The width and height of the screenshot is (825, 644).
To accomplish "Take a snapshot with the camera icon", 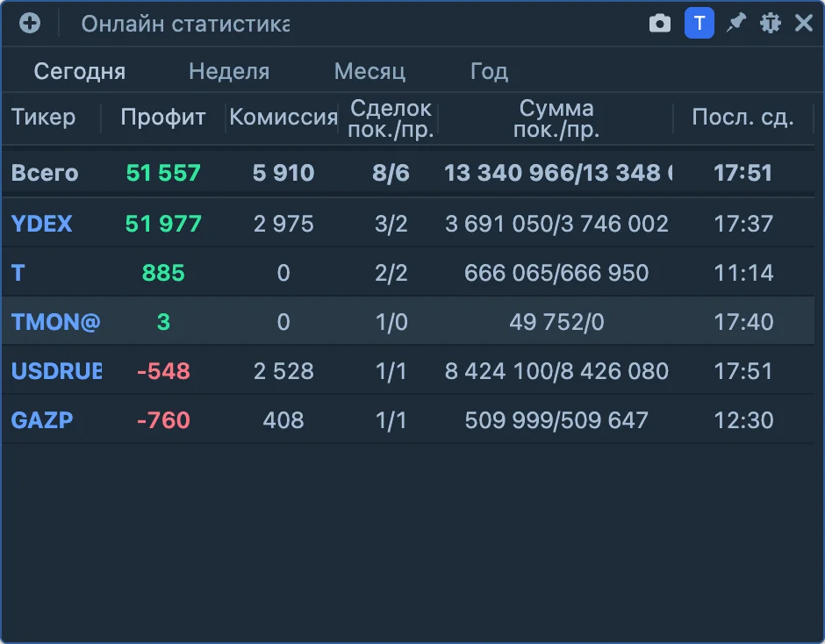I will pyautogui.click(x=660, y=24).
